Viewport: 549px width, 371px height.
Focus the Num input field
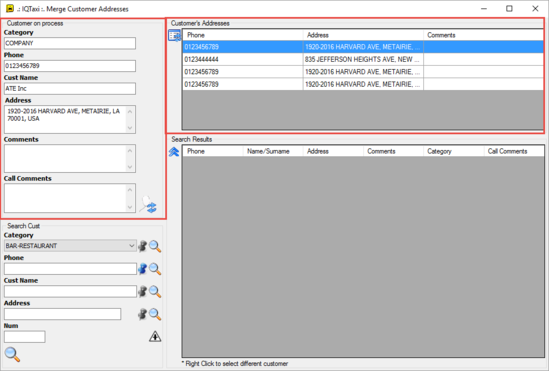pos(25,337)
